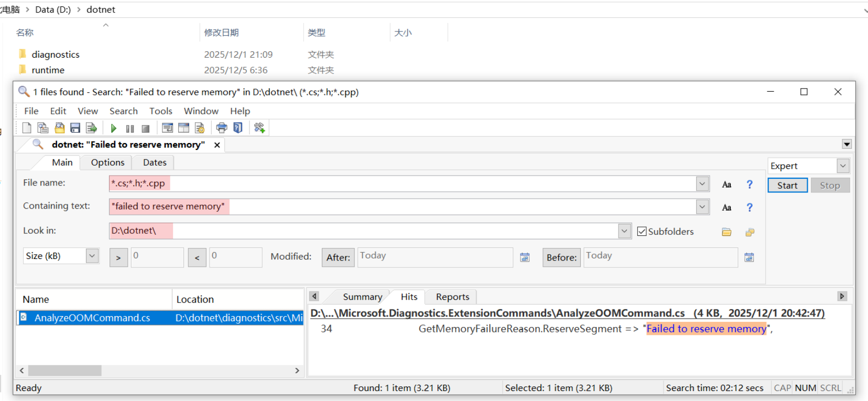The width and height of the screenshot is (868, 401).
Task: Click the Containing text input field
Action: point(403,207)
